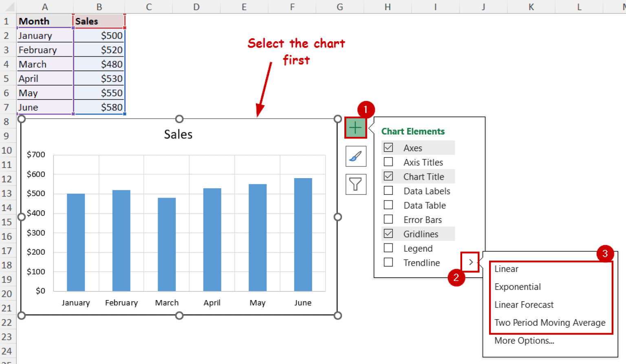Image resolution: width=626 pixels, height=364 pixels.
Task: Enable the Axis Titles checkbox
Action: click(x=388, y=162)
